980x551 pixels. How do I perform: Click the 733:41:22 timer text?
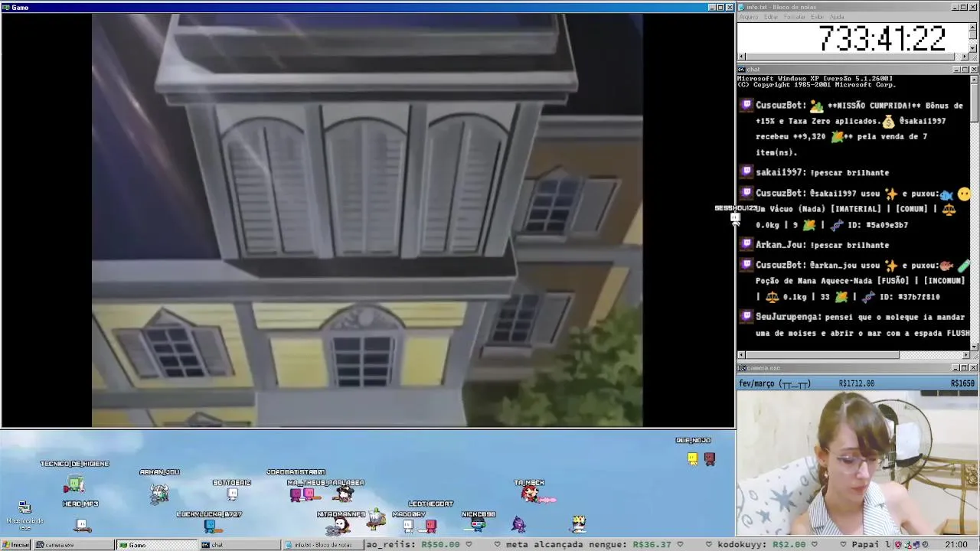tap(882, 38)
